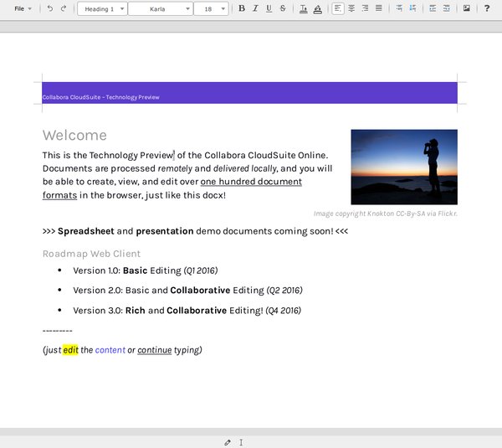
Task: Undo the last action
Action: [50, 8]
